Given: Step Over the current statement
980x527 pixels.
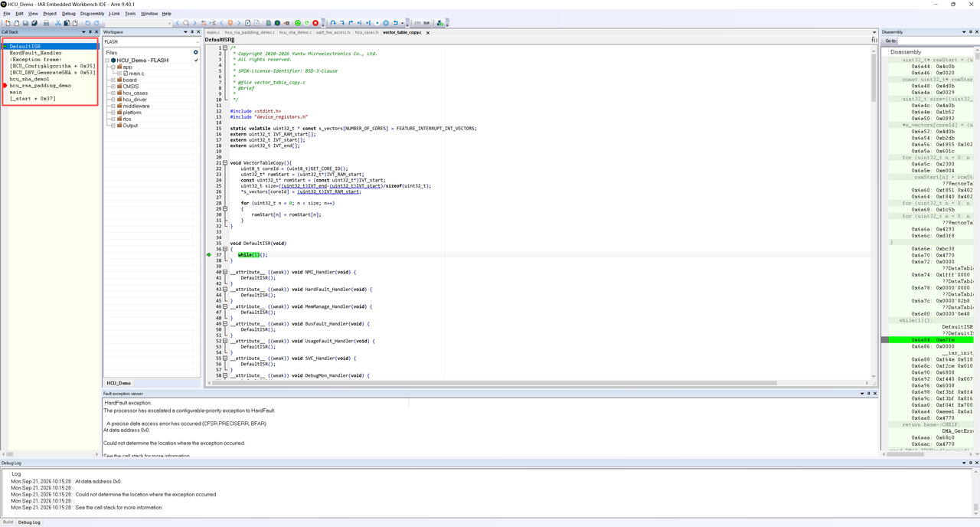Looking at the screenshot, I should point(332,23).
